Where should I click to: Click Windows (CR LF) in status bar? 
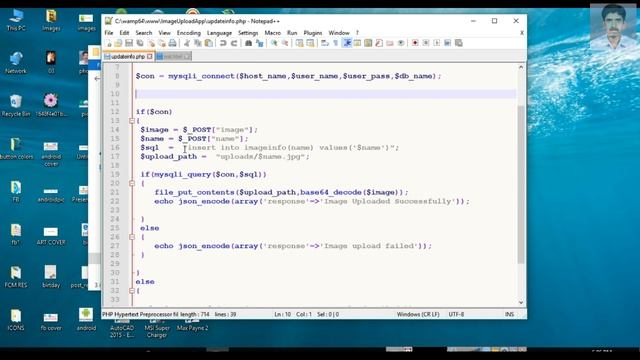point(418,314)
